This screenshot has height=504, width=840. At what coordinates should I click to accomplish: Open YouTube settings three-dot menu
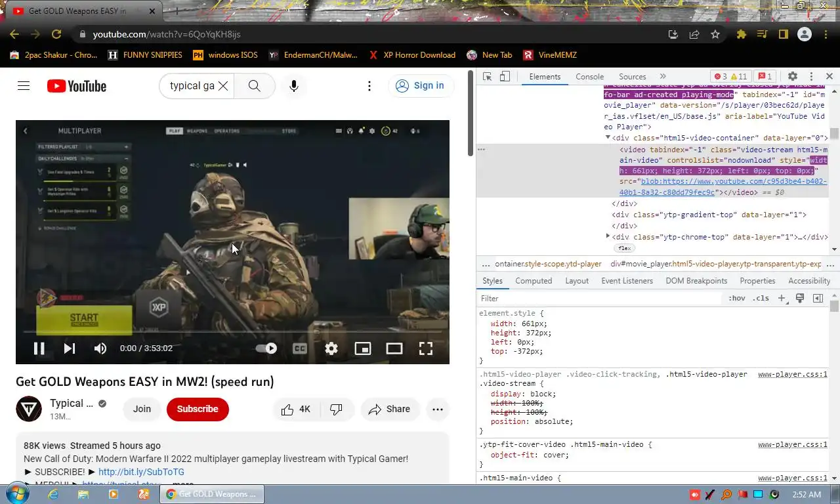tap(369, 86)
